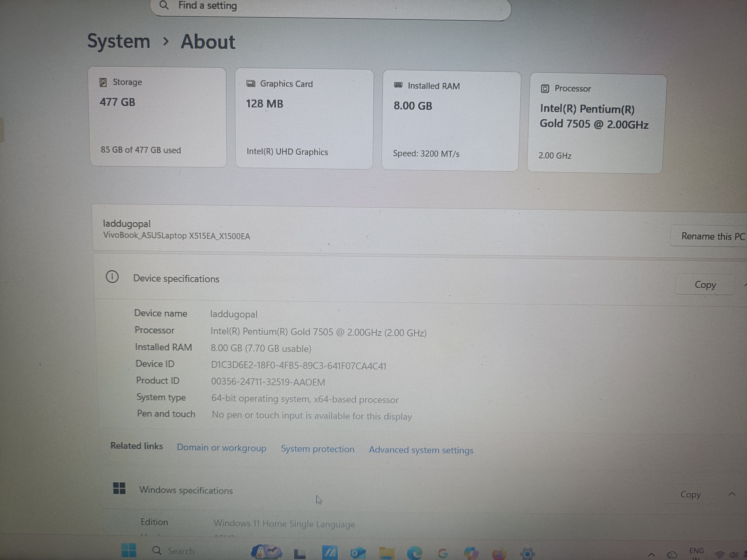Launch Firefox from the taskbar
Image resolution: width=747 pixels, height=560 pixels.
click(x=499, y=554)
